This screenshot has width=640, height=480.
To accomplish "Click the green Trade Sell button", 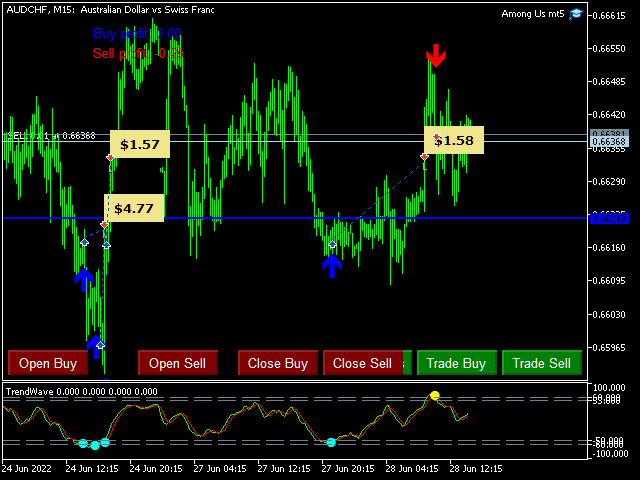I will [x=542, y=363].
